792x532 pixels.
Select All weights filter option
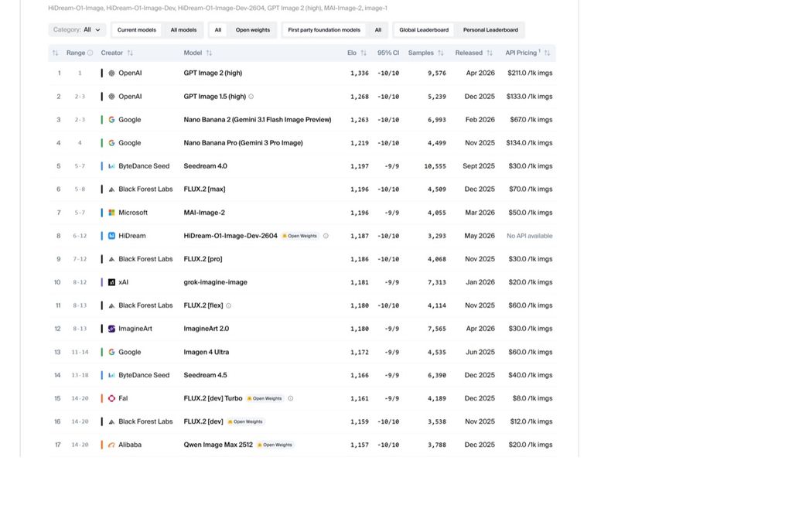coord(217,30)
